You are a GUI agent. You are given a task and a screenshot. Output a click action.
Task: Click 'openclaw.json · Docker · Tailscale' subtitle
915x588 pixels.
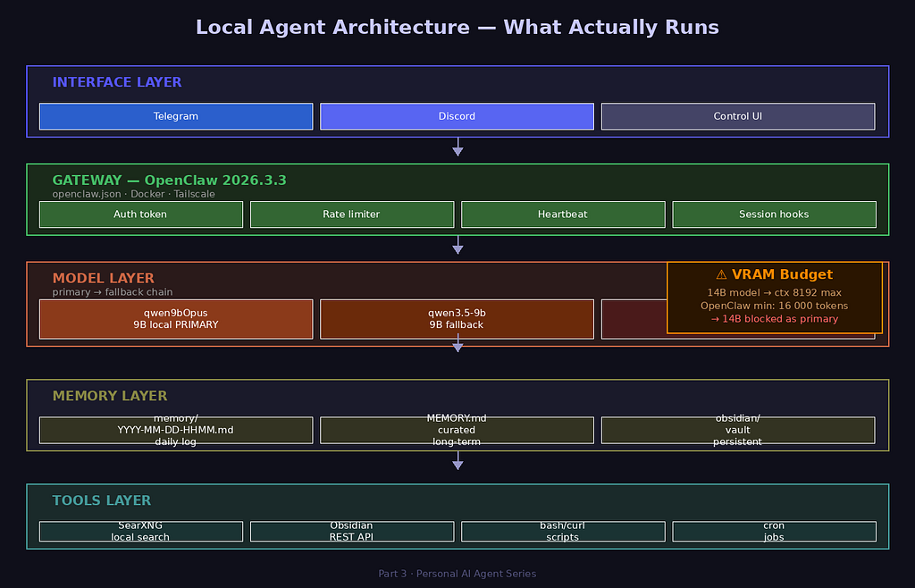[134, 194]
